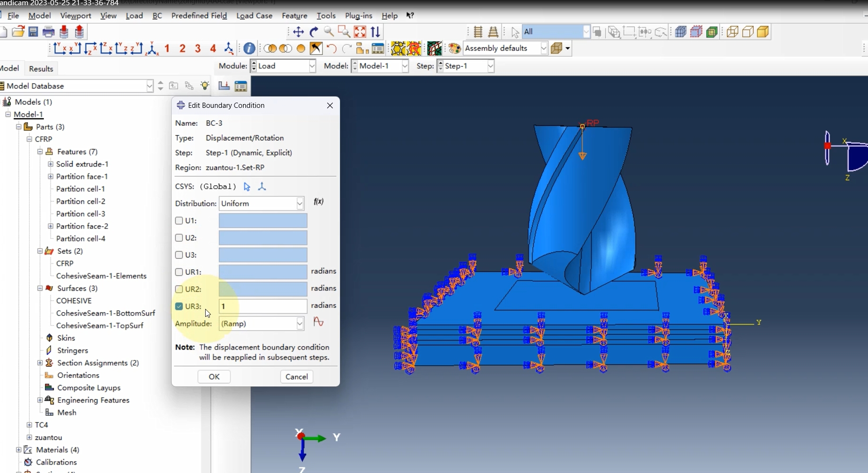Click the UR3 value input field
This screenshot has height=473, width=868.
[x=263, y=306]
